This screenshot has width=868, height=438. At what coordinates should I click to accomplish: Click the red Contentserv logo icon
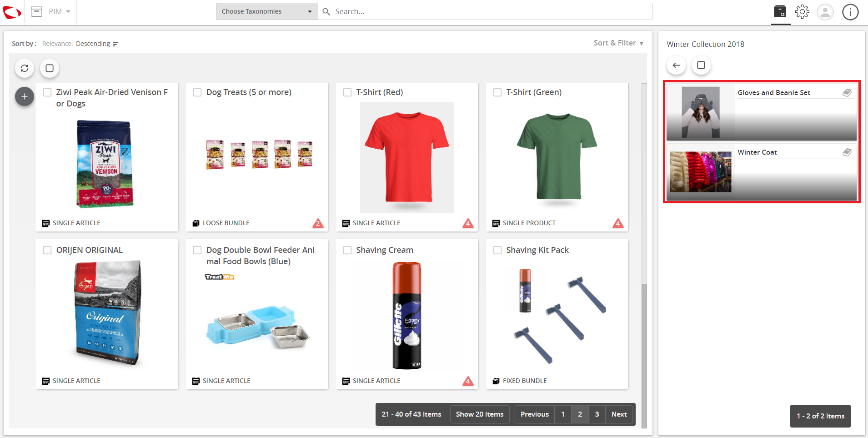click(x=12, y=12)
